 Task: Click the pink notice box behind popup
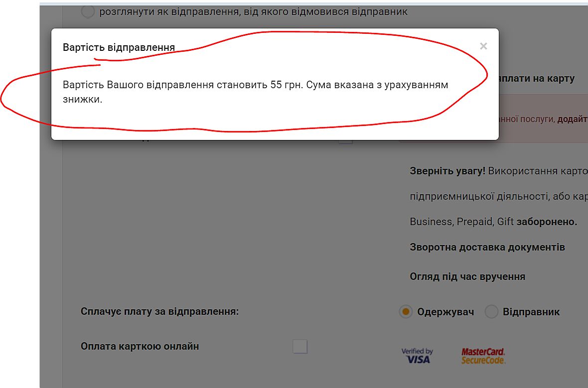click(543, 119)
